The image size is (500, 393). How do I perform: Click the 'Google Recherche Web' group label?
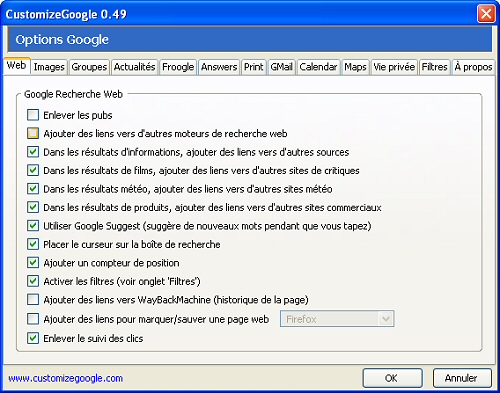pyautogui.click(x=73, y=94)
